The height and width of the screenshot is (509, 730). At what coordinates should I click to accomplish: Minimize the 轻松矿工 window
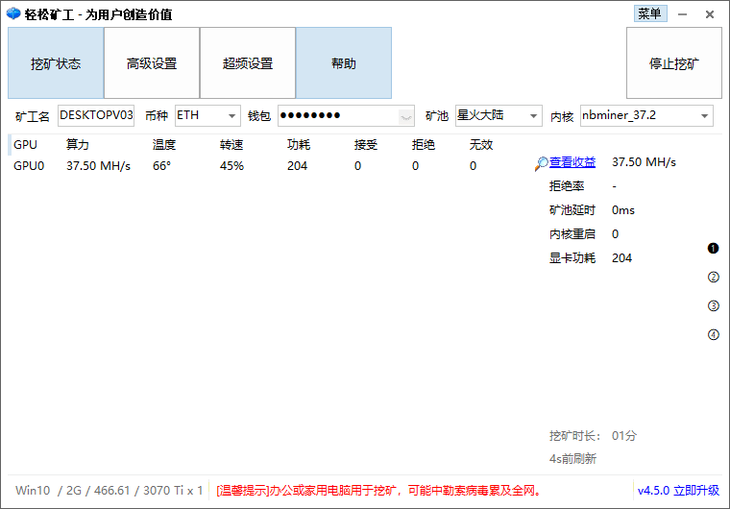click(x=682, y=14)
